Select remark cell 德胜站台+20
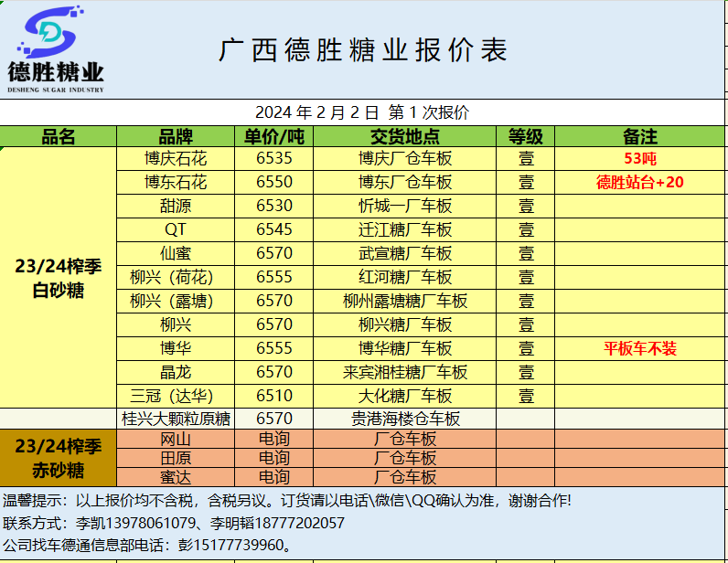This screenshot has width=728, height=563. coord(640,183)
